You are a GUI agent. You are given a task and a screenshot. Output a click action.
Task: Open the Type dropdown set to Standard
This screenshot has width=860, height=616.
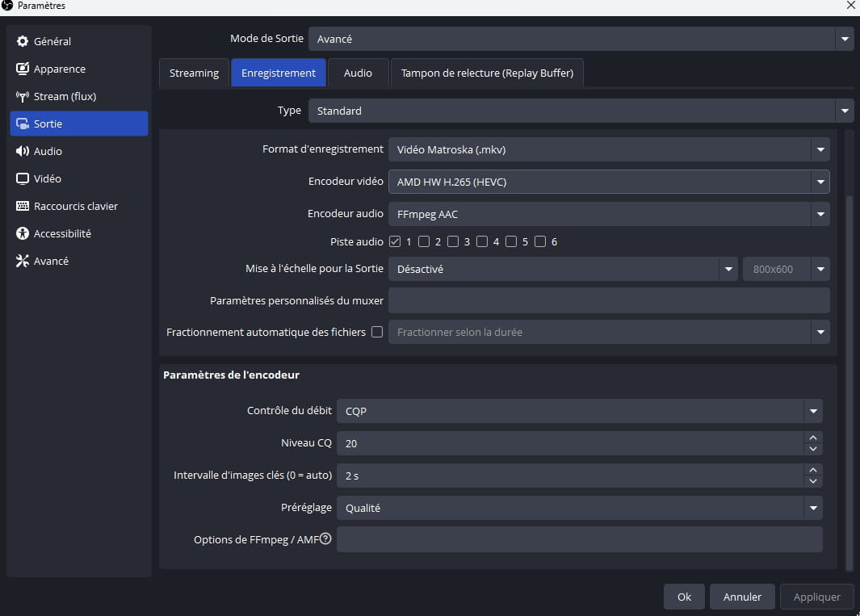point(581,111)
